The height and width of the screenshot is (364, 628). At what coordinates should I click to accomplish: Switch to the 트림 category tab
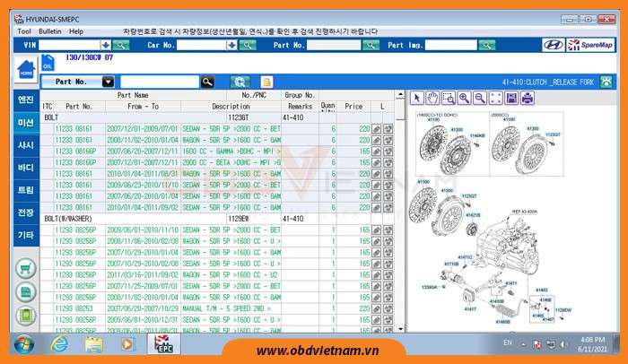tap(26, 190)
